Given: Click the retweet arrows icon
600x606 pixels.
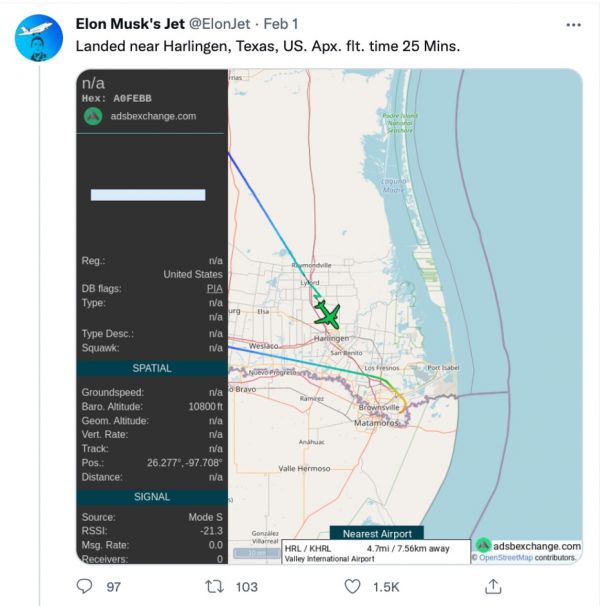Looking at the screenshot, I should (x=213, y=586).
